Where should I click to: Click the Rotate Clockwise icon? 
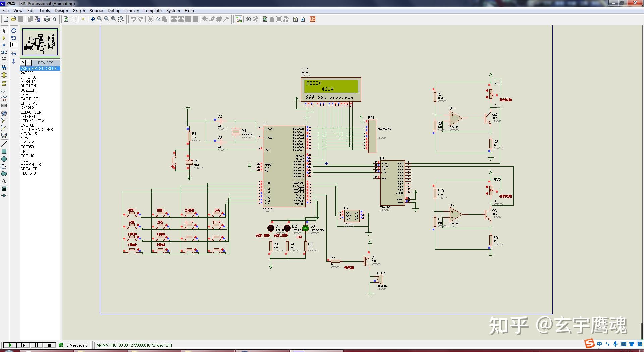coord(14,31)
